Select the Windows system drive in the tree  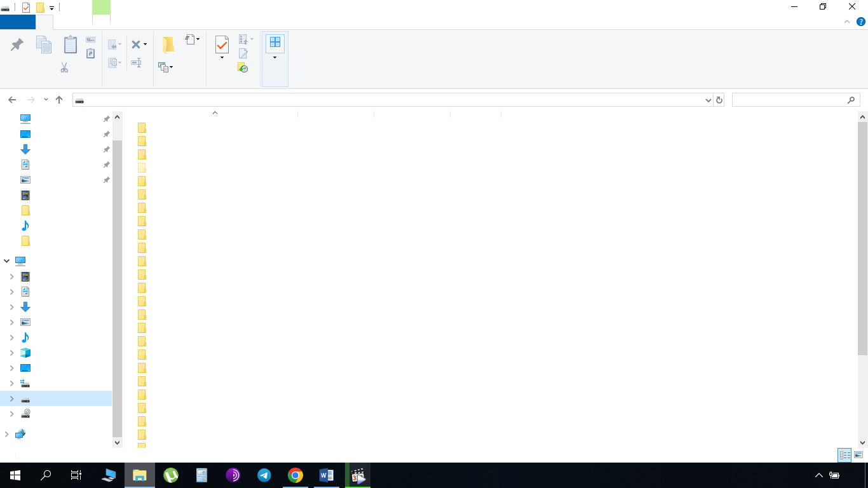[25, 383]
